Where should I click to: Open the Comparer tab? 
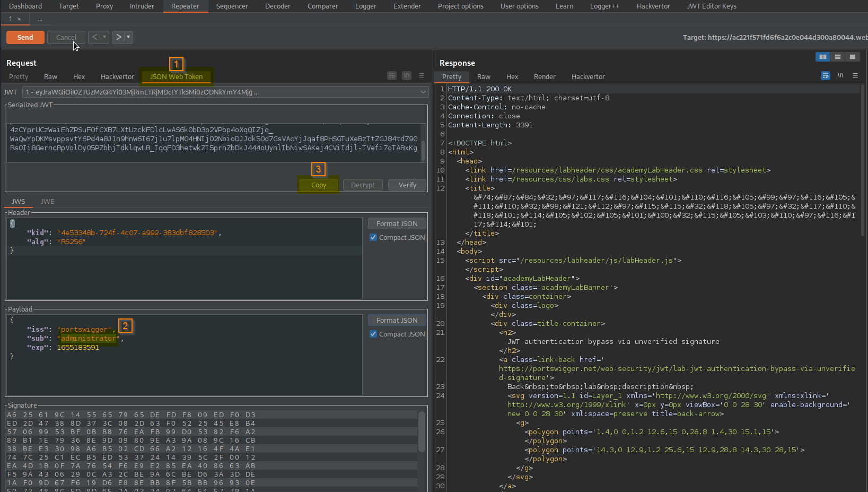(323, 6)
